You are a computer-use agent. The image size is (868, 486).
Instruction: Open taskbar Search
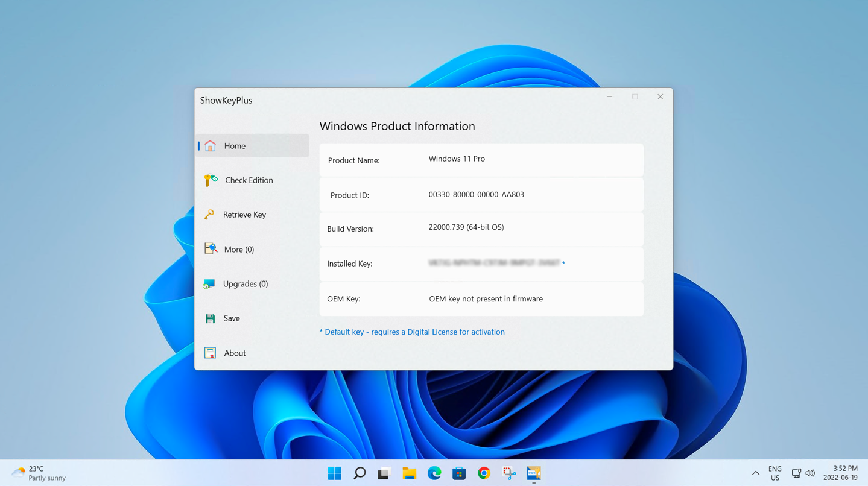click(360, 473)
